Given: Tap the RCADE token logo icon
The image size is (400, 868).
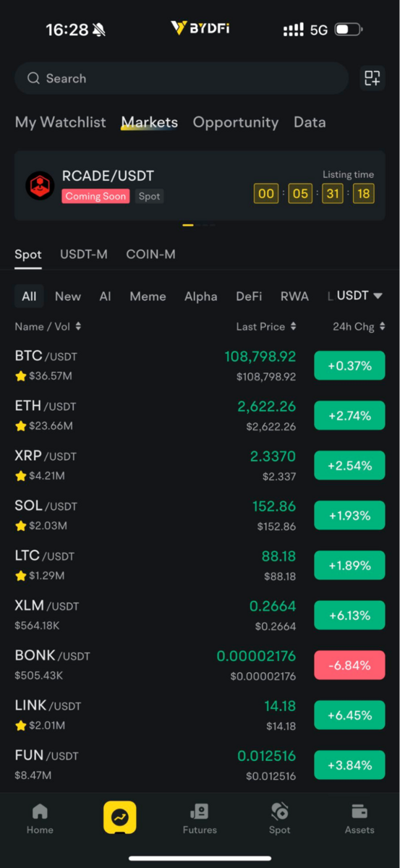Looking at the screenshot, I should pyautogui.click(x=40, y=185).
